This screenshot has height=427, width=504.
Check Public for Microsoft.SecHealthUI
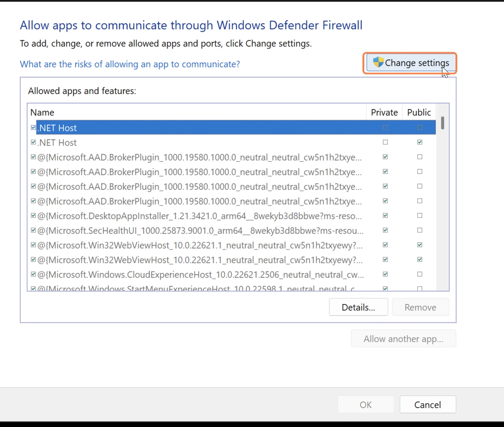(x=419, y=230)
